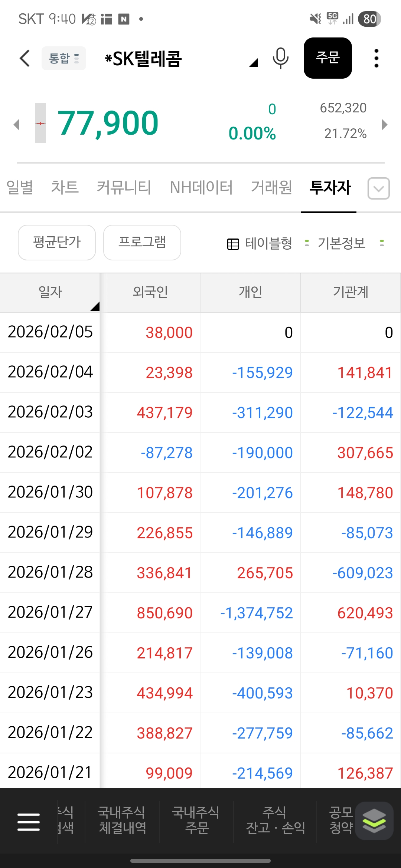The image size is (401, 868).
Task: Open the SK텔레콤 stock selector dropdown triangle
Action: tap(253, 63)
